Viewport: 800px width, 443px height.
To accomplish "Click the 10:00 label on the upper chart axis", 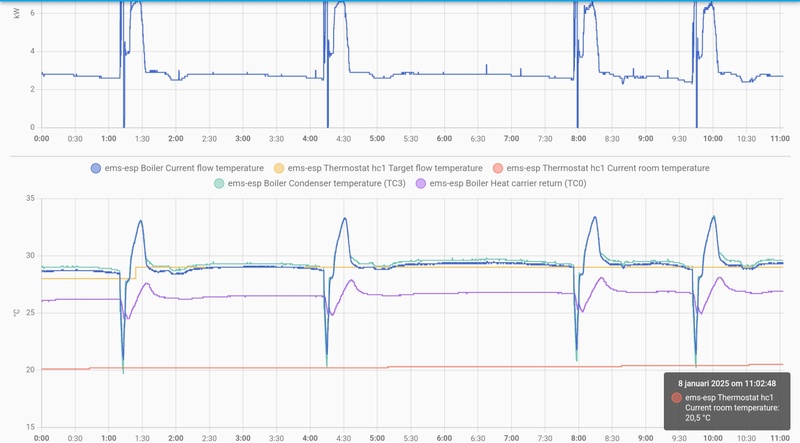I will [x=713, y=139].
